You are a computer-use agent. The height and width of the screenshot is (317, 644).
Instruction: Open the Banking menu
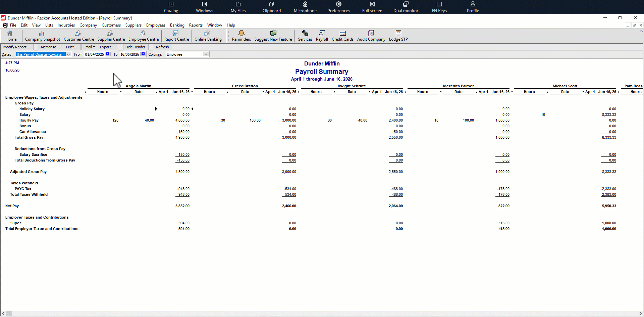[x=177, y=25]
